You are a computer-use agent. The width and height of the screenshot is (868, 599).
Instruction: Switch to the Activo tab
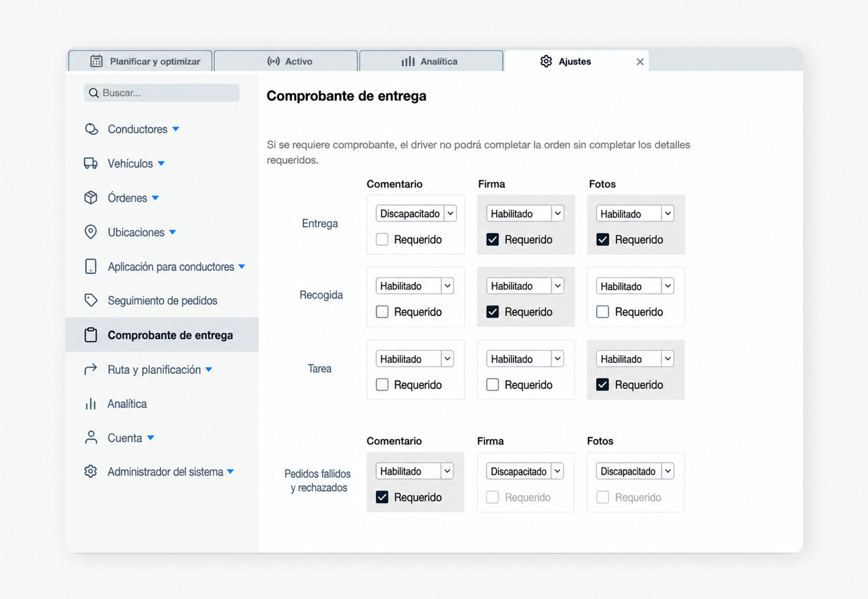pyautogui.click(x=286, y=61)
